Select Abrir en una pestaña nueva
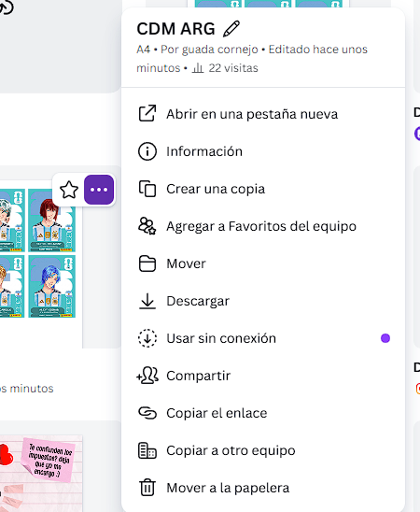The height and width of the screenshot is (512, 420). tap(263, 114)
